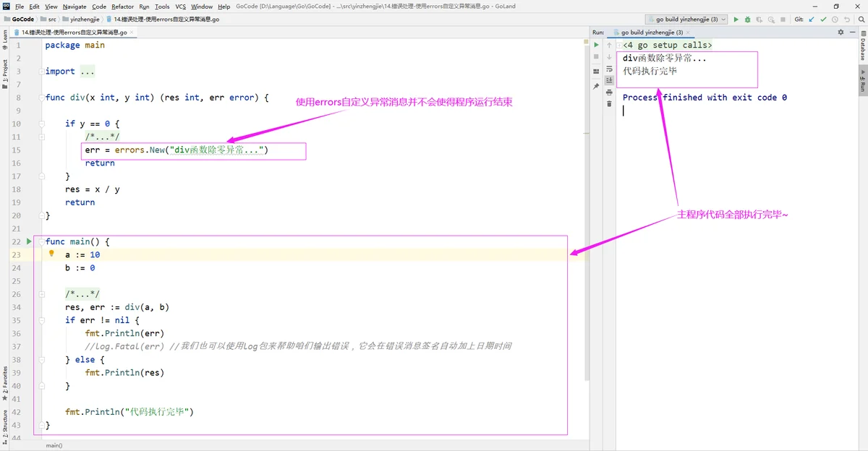Update project with Git blue arrow
868x451 pixels.
(x=812, y=20)
